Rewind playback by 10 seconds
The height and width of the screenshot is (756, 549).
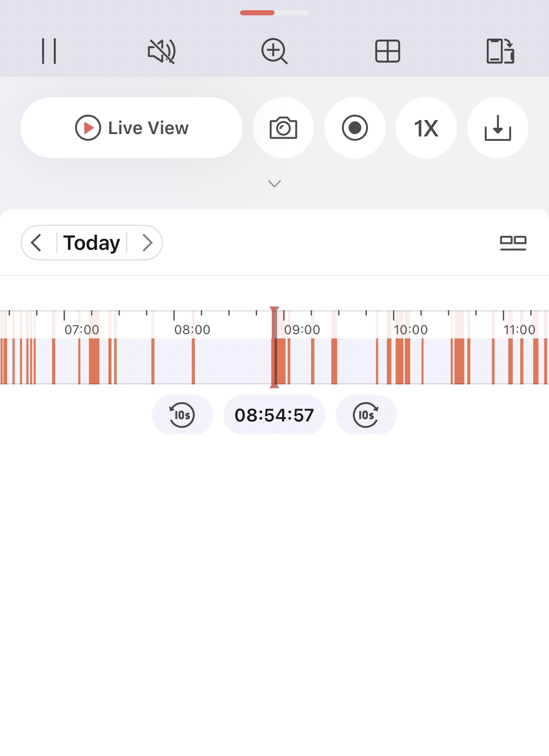pyautogui.click(x=182, y=415)
